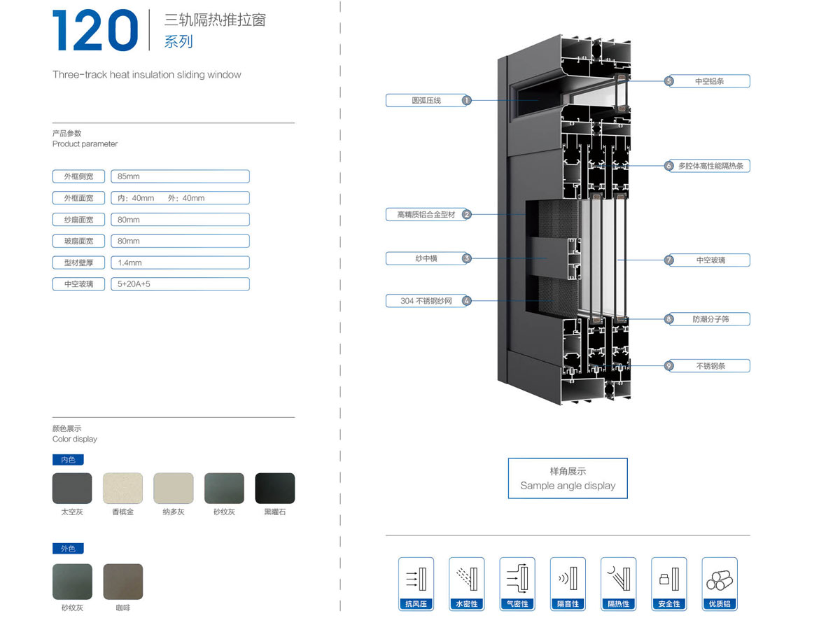Click numbered marker 6 beside 多腔体高性能隔热条

[x=669, y=166]
